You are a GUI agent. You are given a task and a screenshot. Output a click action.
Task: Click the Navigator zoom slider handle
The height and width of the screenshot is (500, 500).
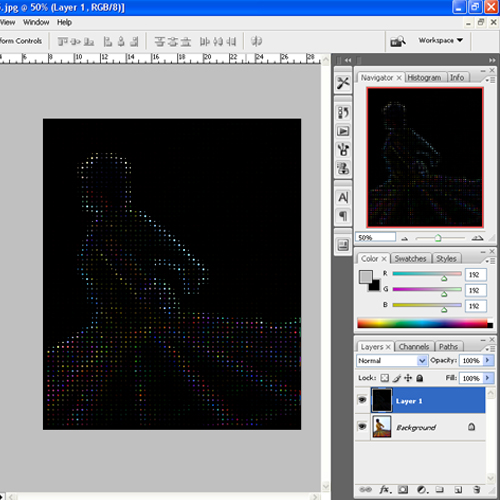tap(438, 238)
